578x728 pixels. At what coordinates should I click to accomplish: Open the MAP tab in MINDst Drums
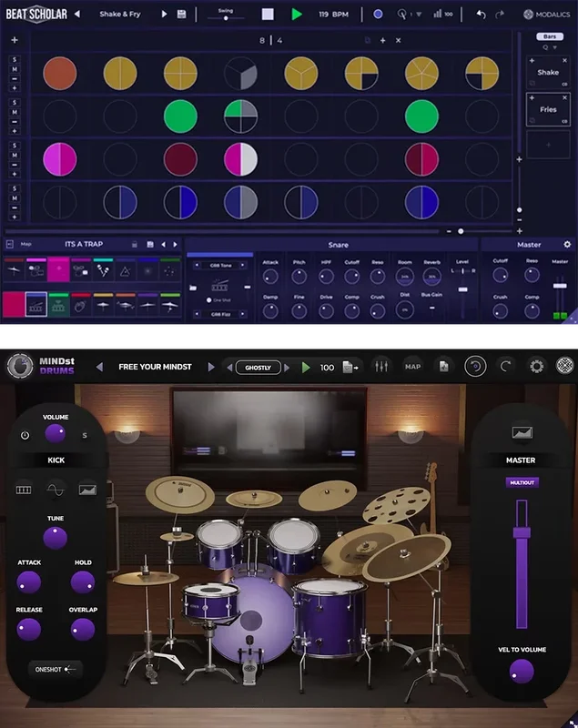click(x=412, y=367)
